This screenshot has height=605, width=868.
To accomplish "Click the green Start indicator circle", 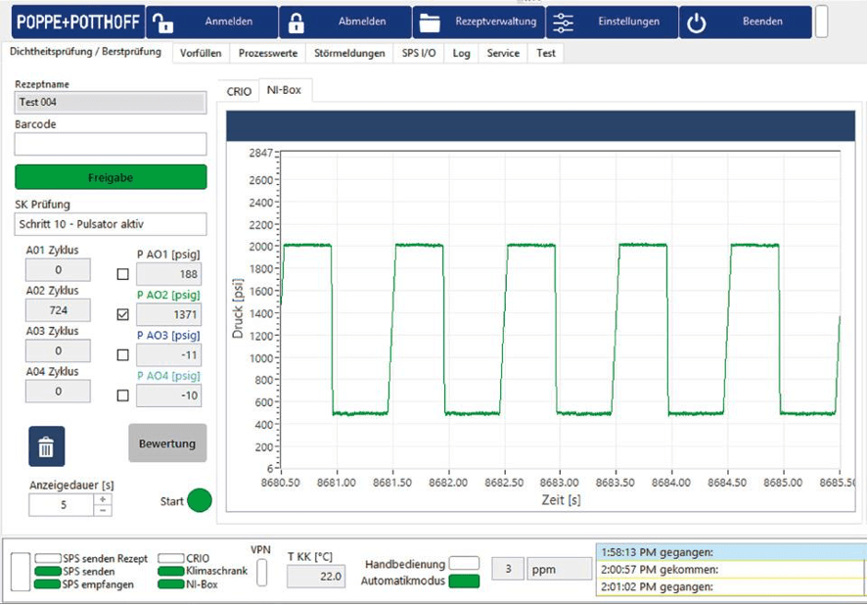I will [x=200, y=500].
